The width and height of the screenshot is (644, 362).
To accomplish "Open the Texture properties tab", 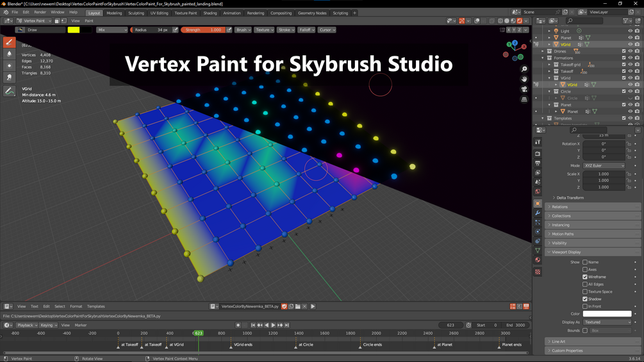I will (538, 272).
